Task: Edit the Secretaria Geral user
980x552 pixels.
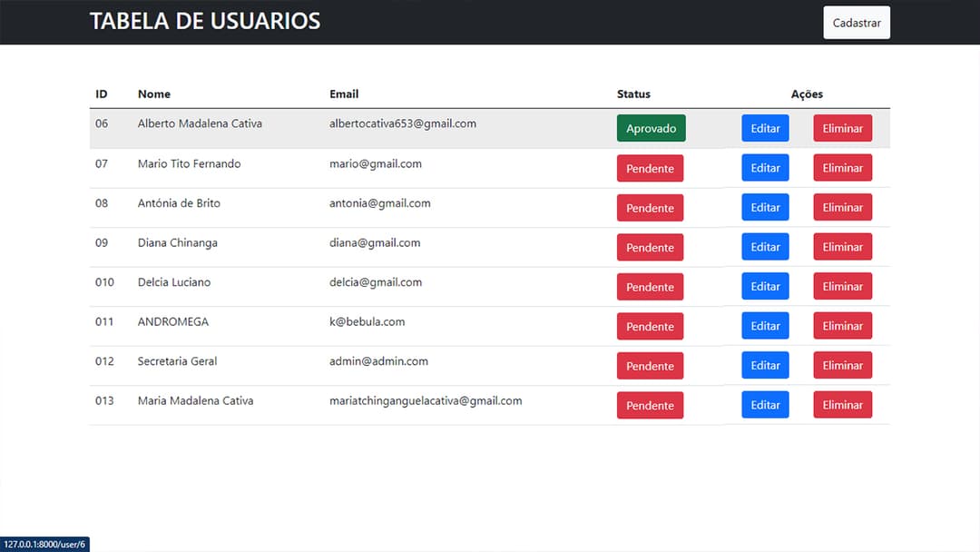Action: click(x=765, y=365)
